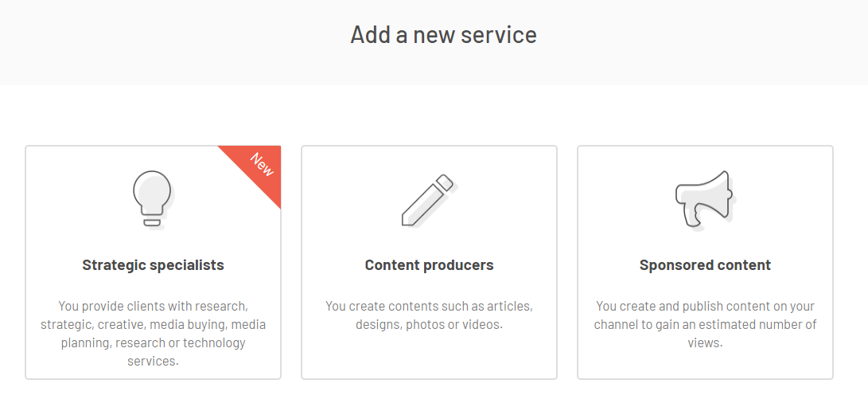Click the pencil icon
The image size is (868, 407).
pos(429,200)
